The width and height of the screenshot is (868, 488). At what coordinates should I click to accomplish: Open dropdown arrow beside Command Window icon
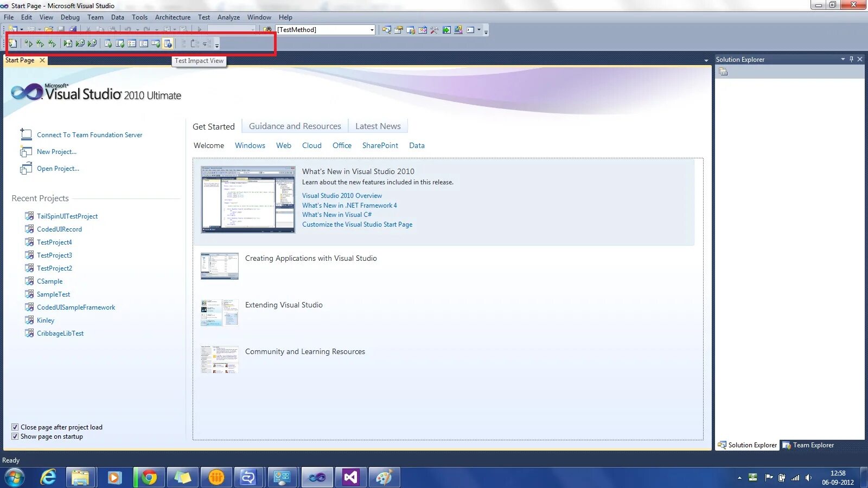(479, 30)
